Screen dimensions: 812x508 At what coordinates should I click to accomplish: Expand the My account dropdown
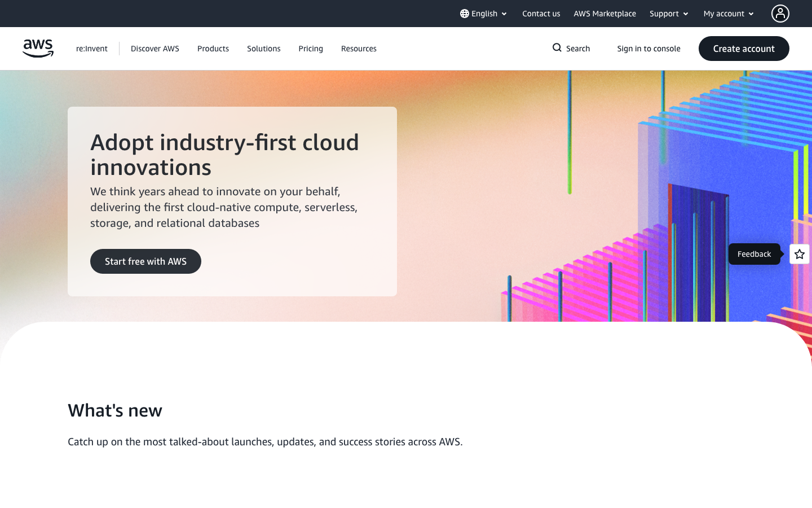point(729,14)
